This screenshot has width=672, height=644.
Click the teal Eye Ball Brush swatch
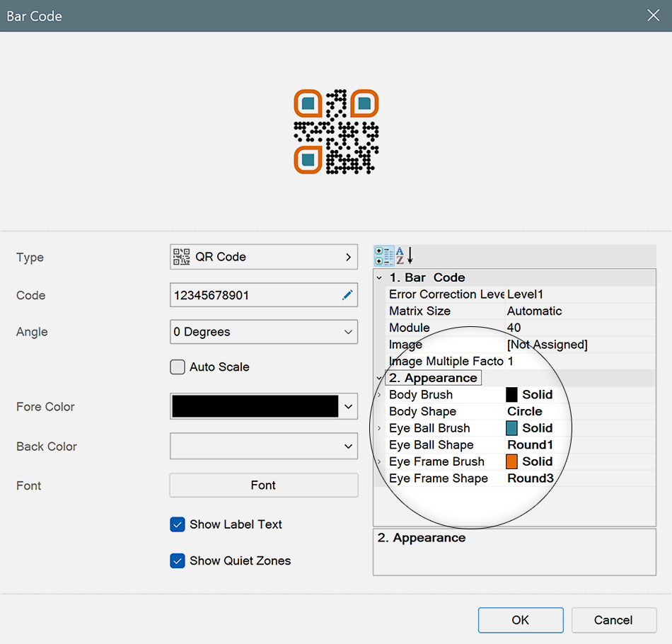pos(511,428)
